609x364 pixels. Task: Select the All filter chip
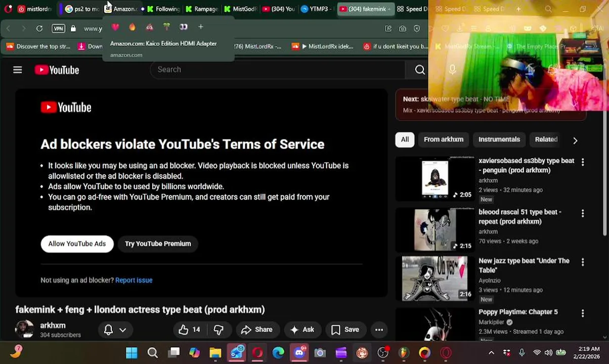point(405,140)
